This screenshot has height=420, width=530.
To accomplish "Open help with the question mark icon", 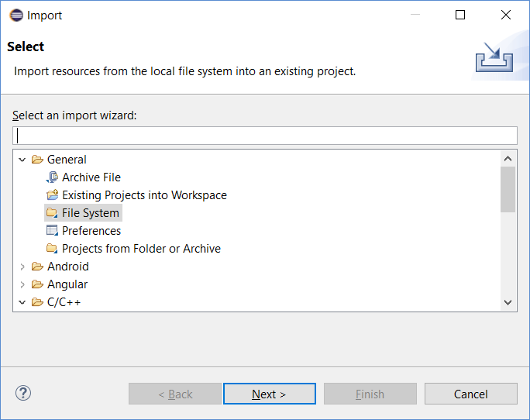I will [23, 393].
